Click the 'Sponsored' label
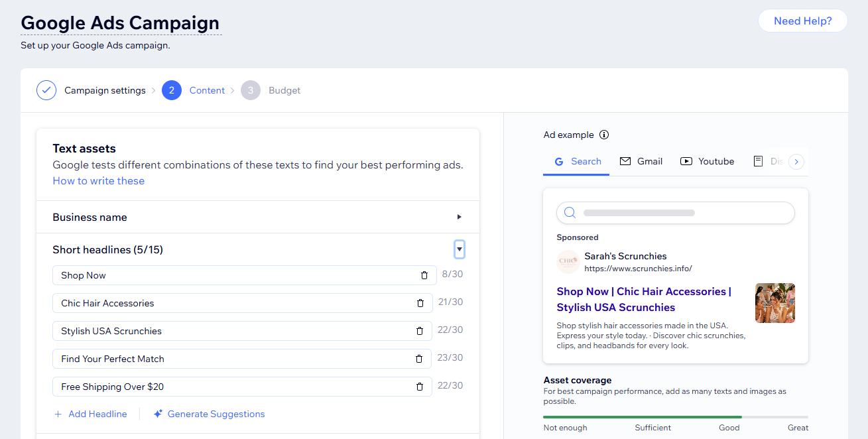This screenshot has height=439, width=868. coord(578,237)
